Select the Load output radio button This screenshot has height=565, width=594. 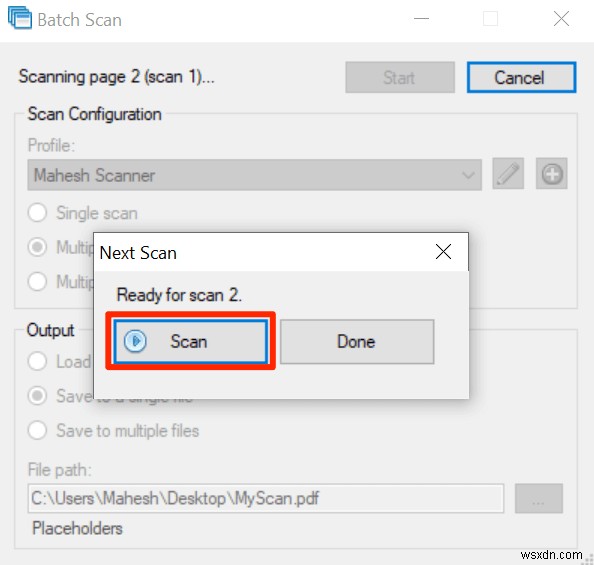coord(37,361)
